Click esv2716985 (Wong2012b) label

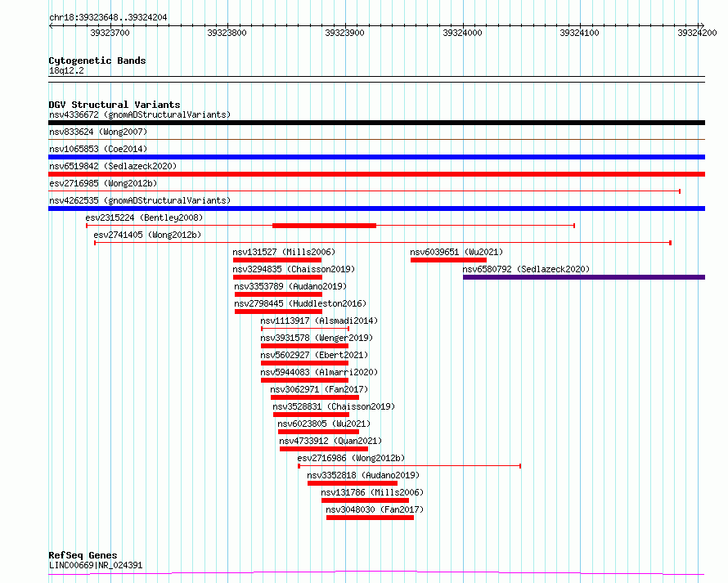(103, 183)
